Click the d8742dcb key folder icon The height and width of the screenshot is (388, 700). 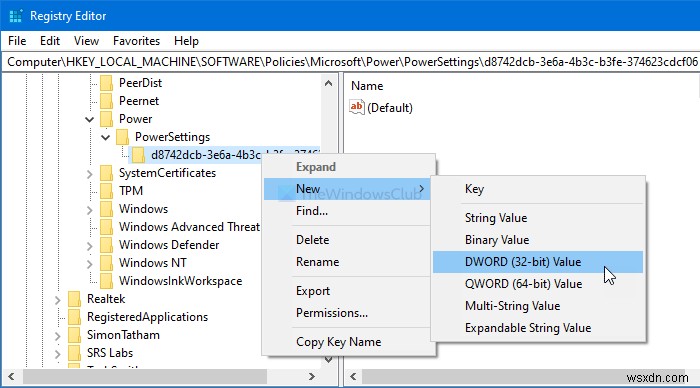pyautogui.click(x=139, y=155)
